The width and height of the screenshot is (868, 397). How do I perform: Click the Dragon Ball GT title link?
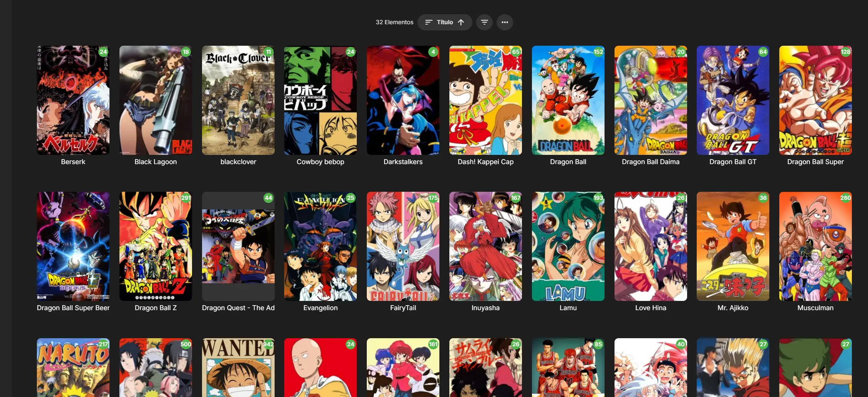tap(733, 162)
